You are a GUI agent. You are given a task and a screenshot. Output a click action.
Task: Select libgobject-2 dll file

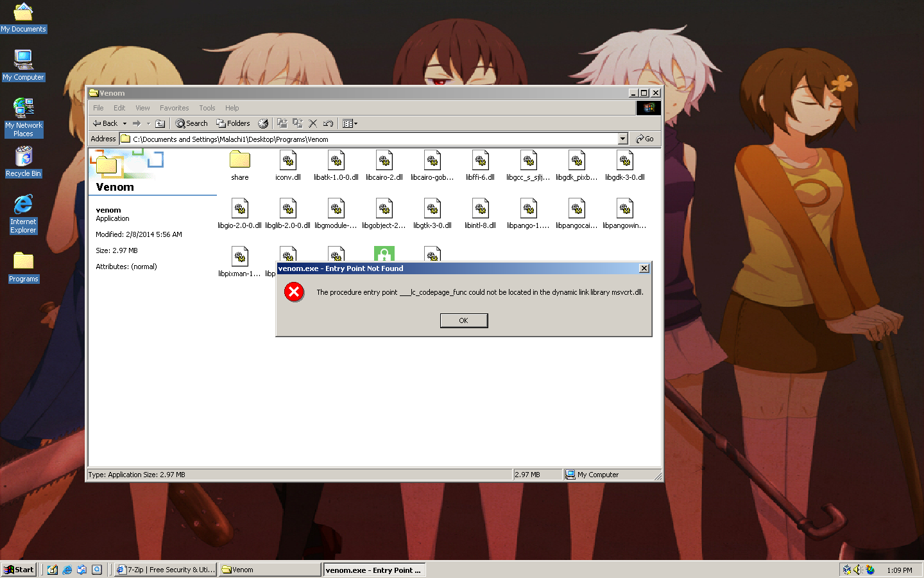pyautogui.click(x=384, y=214)
